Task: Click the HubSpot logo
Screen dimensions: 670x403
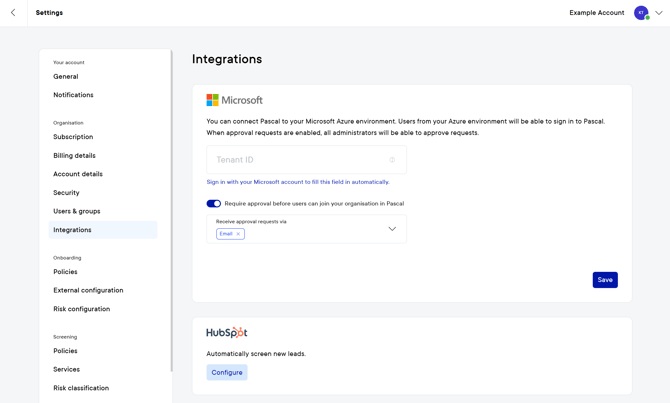Action: (227, 333)
